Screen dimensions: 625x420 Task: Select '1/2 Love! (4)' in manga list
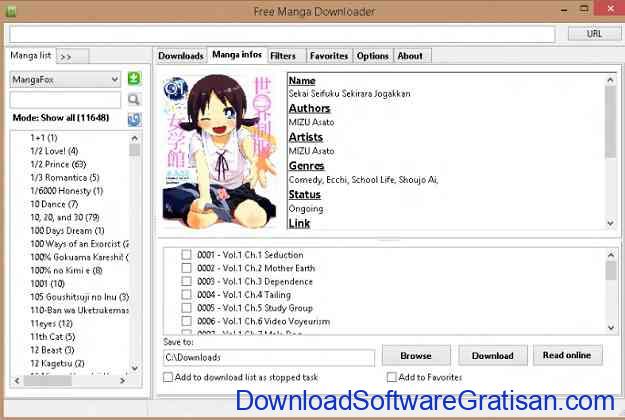click(x=54, y=151)
